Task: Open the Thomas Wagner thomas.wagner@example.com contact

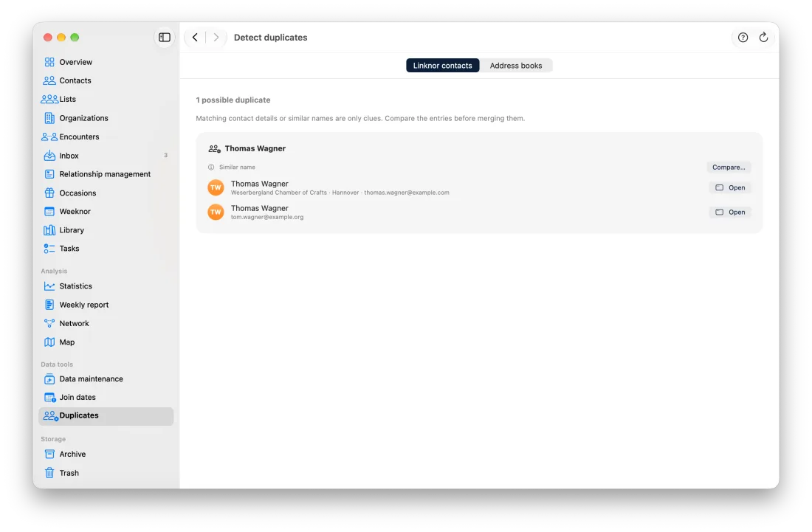Action: click(x=729, y=188)
